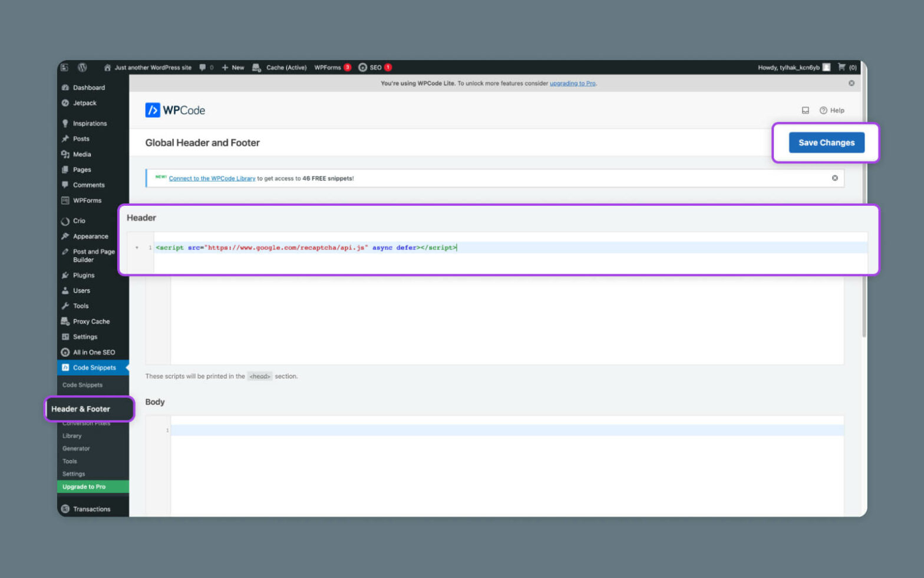Image resolution: width=924 pixels, height=578 pixels.
Task: Open the cart icon in admin bar
Action: [841, 67]
